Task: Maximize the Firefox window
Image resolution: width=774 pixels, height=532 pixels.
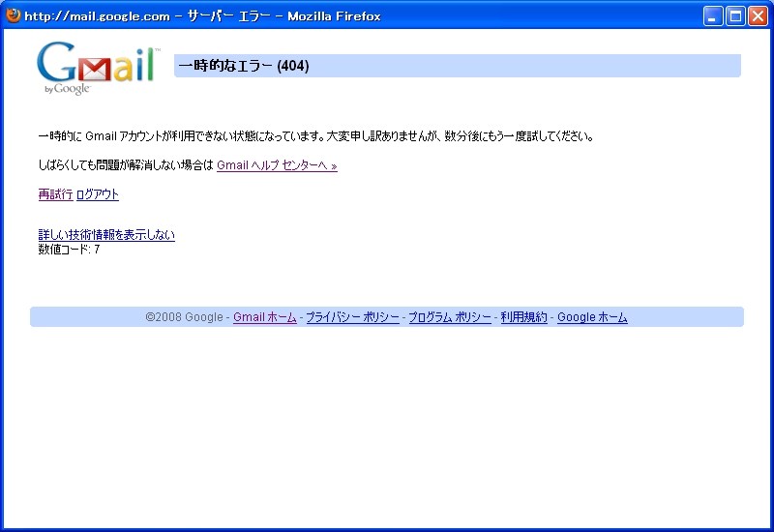Action: pos(735,16)
